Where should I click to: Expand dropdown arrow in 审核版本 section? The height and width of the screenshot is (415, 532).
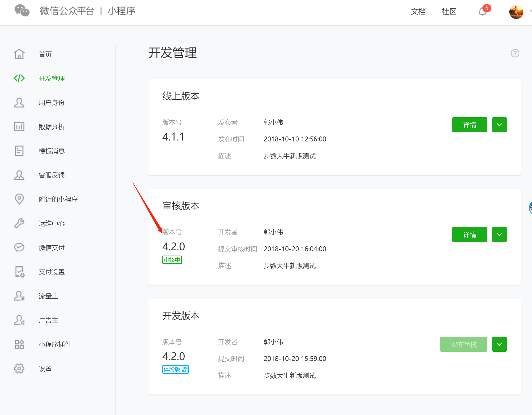(499, 234)
